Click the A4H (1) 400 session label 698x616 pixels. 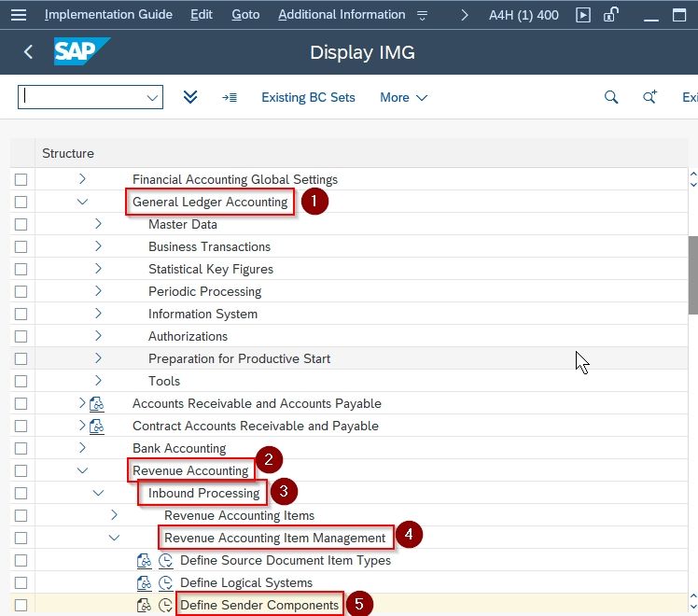click(x=523, y=15)
